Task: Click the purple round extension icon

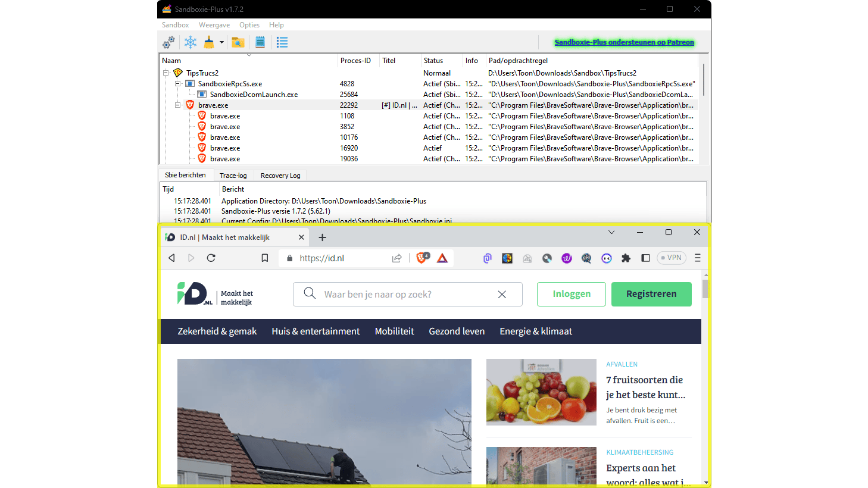Action: [567, 258]
